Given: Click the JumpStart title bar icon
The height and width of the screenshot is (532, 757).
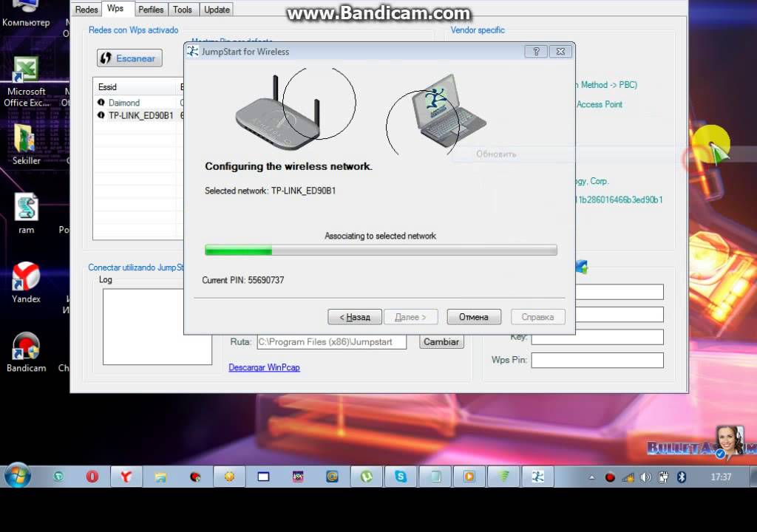Looking at the screenshot, I should [x=193, y=51].
